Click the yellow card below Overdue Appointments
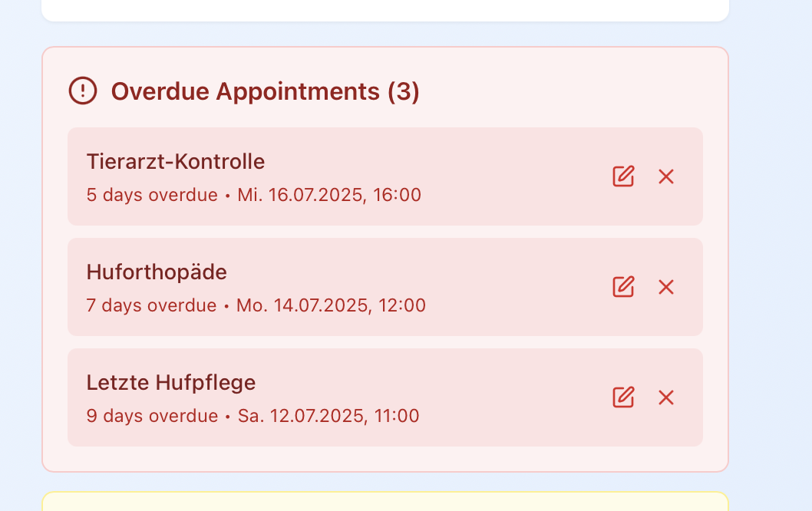Screen dimensions: 812x511 tap(385, 502)
